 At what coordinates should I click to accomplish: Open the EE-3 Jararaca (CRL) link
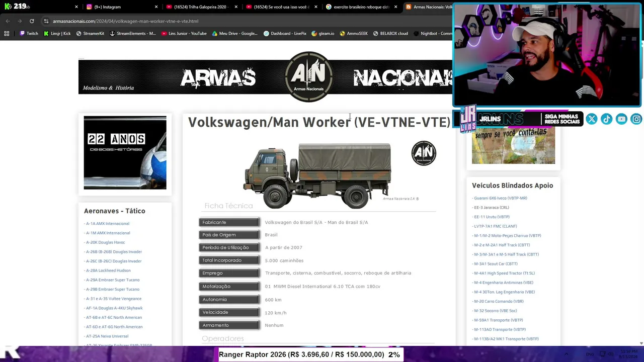pyautogui.click(x=491, y=208)
